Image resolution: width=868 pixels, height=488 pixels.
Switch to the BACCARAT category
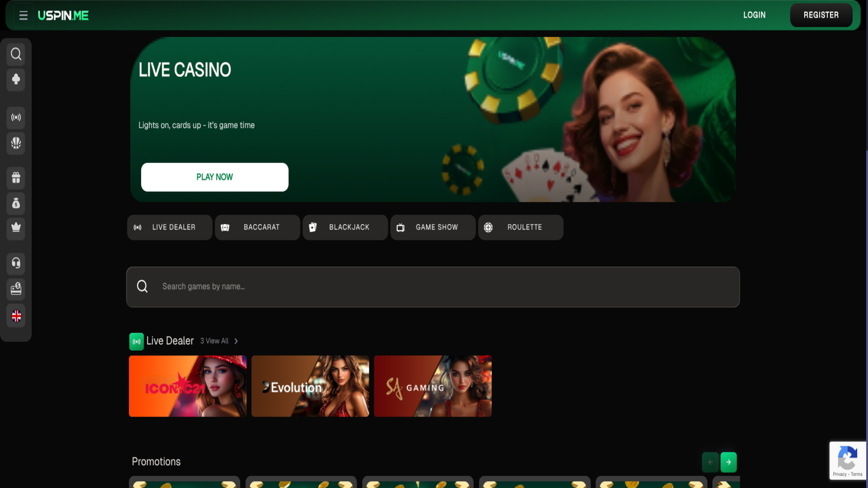pos(257,227)
